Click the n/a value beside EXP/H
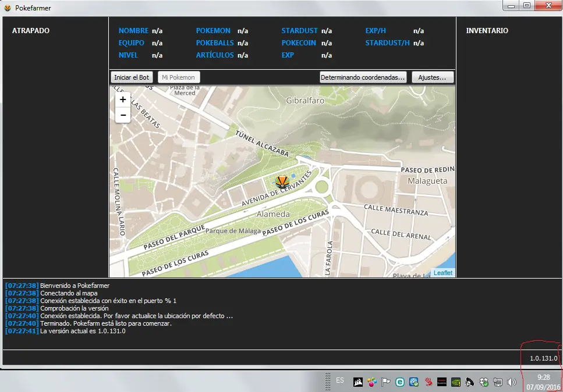The width and height of the screenshot is (563, 392). coord(419,31)
